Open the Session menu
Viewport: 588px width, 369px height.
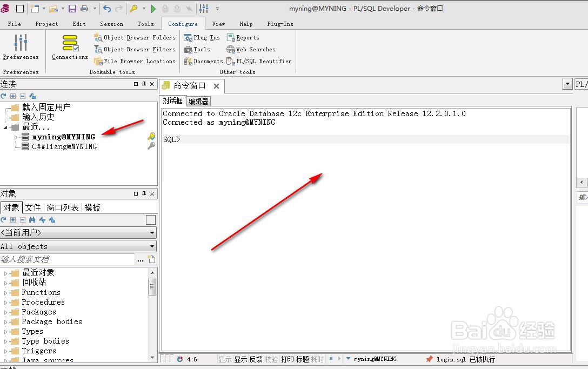click(x=111, y=24)
